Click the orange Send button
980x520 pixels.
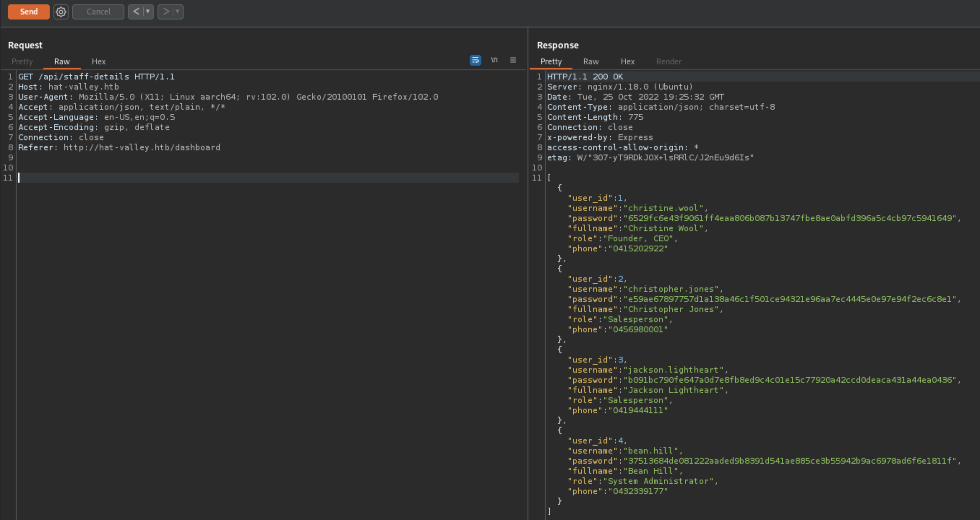point(29,12)
